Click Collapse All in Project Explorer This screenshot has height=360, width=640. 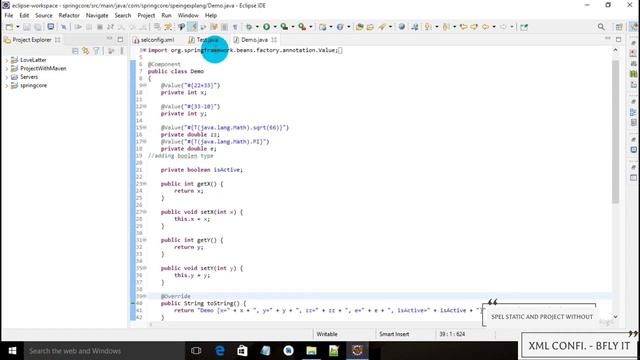point(75,51)
